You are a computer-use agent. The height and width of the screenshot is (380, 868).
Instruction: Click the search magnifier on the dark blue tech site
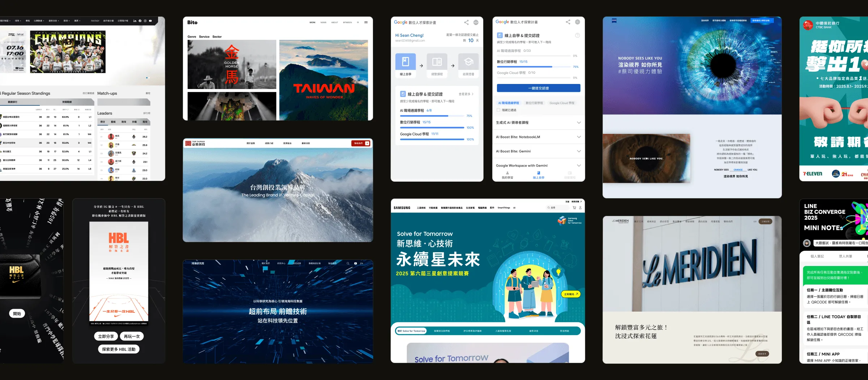tap(348, 263)
